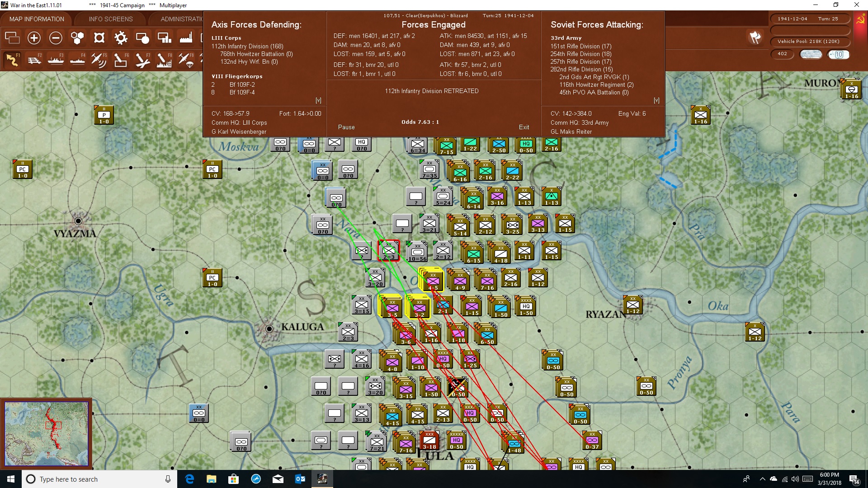Select the F4 amphibious transport mode icon

pos(77,60)
